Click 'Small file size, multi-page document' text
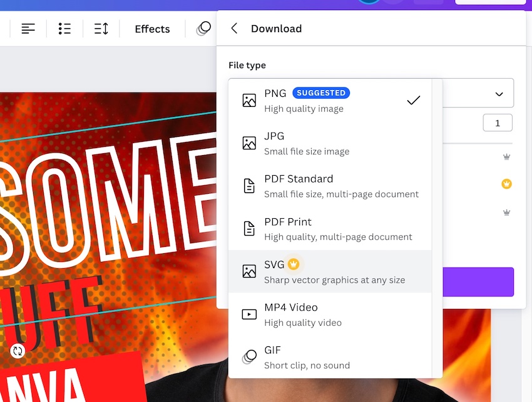532x402 pixels. 341,194
